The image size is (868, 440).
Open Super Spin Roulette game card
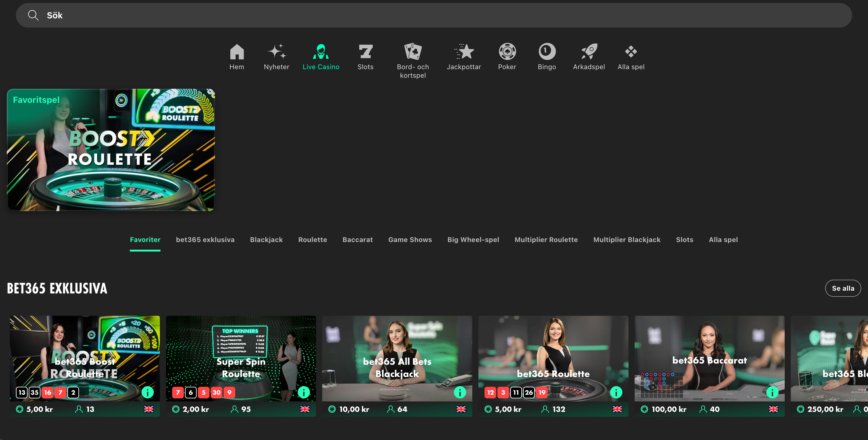(241, 366)
